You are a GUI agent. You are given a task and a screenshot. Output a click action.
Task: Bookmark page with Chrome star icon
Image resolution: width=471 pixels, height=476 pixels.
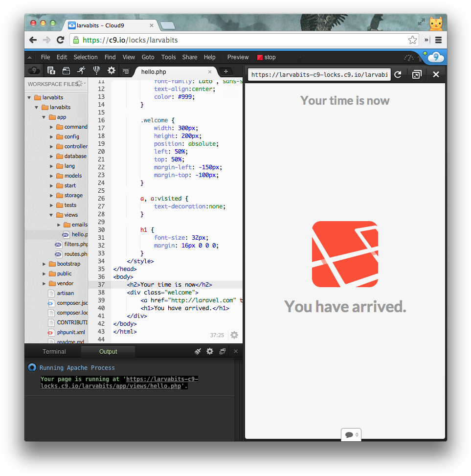[412, 40]
